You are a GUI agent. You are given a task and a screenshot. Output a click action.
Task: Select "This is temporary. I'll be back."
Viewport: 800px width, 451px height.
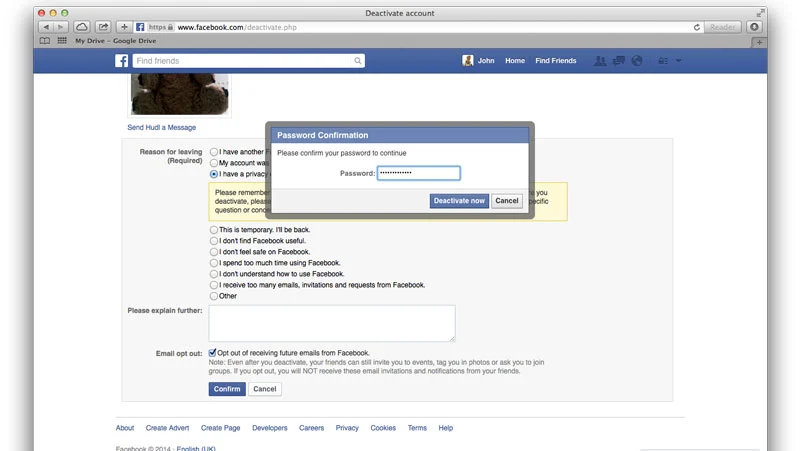[x=214, y=229]
